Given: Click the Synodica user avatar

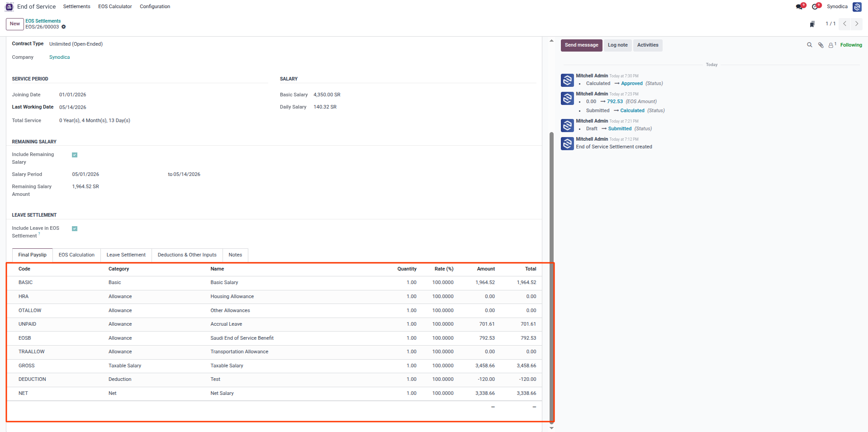Looking at the screenshot, I should click(x=857, y=7).
